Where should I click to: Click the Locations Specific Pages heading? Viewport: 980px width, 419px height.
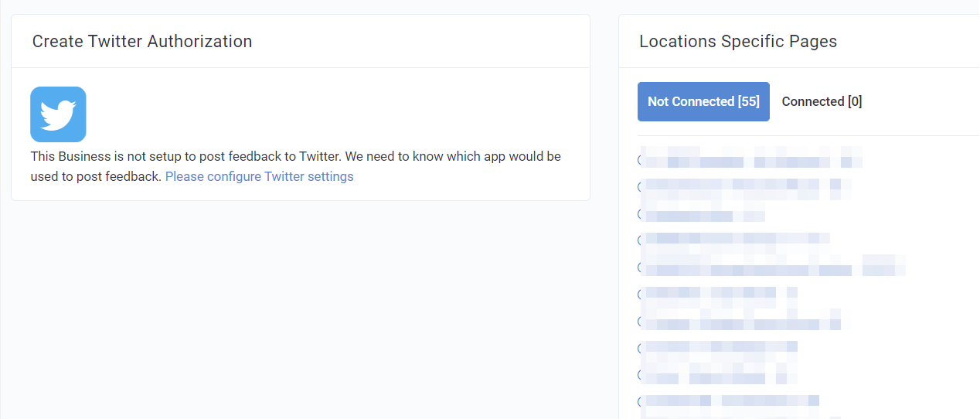[738, 42]
